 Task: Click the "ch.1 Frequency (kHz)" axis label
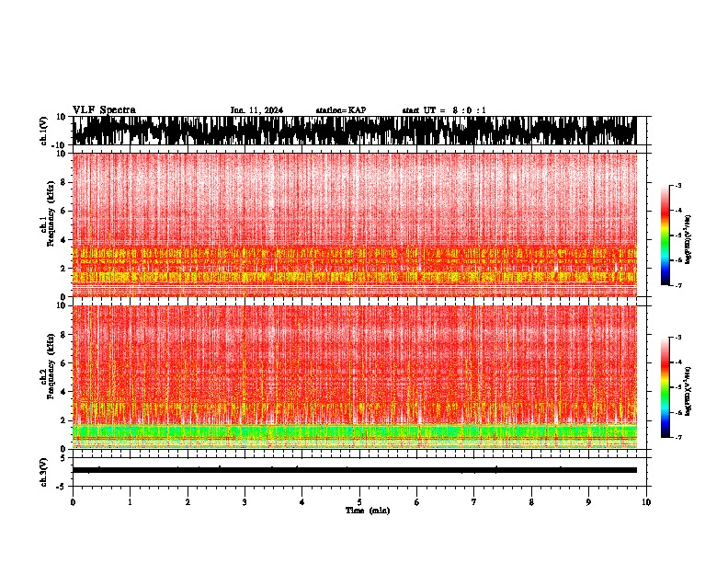[x=50, y=213]
